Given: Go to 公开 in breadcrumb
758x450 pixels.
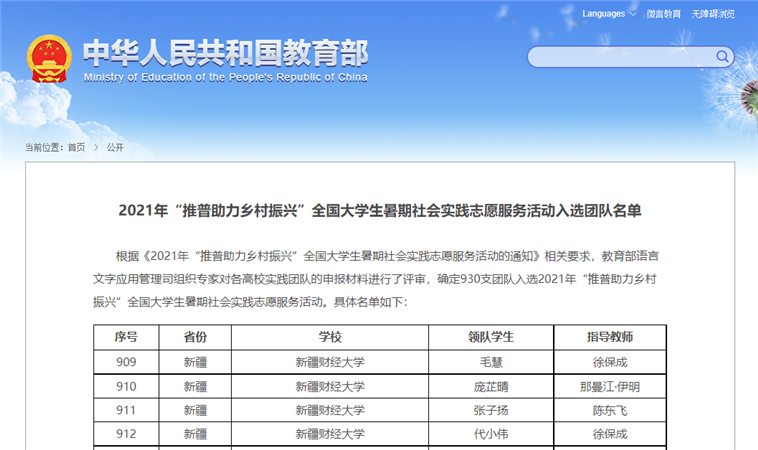Looking at the screenshot, I should click(115, 147).
